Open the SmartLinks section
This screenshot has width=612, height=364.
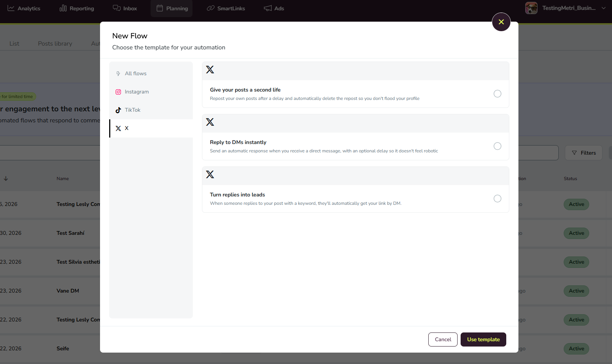226,8
